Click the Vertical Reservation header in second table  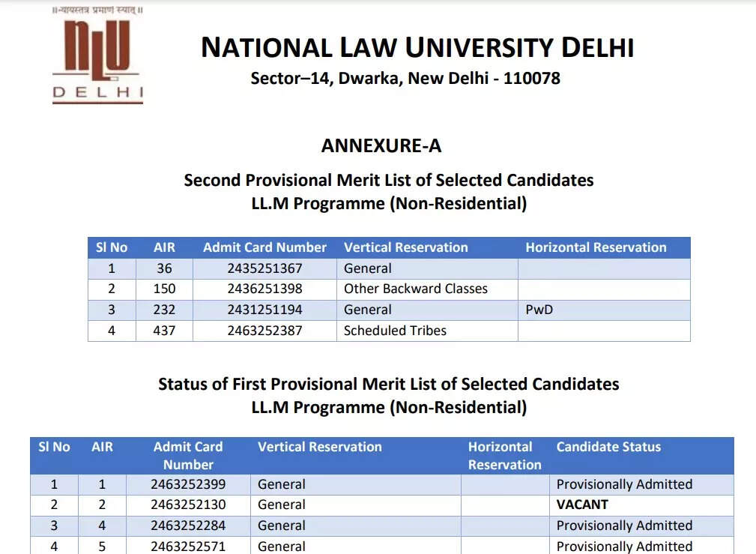[x=320, y=447]
